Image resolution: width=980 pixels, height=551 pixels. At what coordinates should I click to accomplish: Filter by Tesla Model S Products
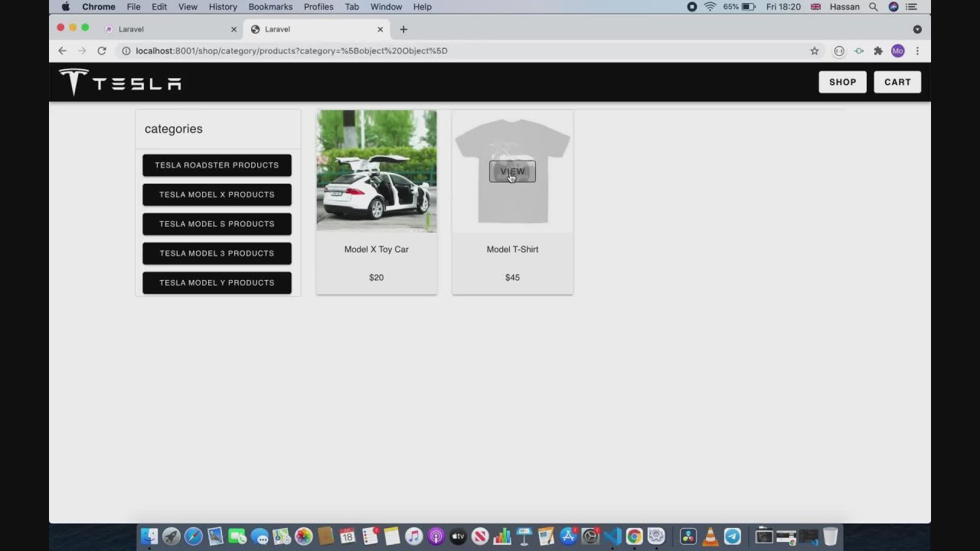coord(217,224)
